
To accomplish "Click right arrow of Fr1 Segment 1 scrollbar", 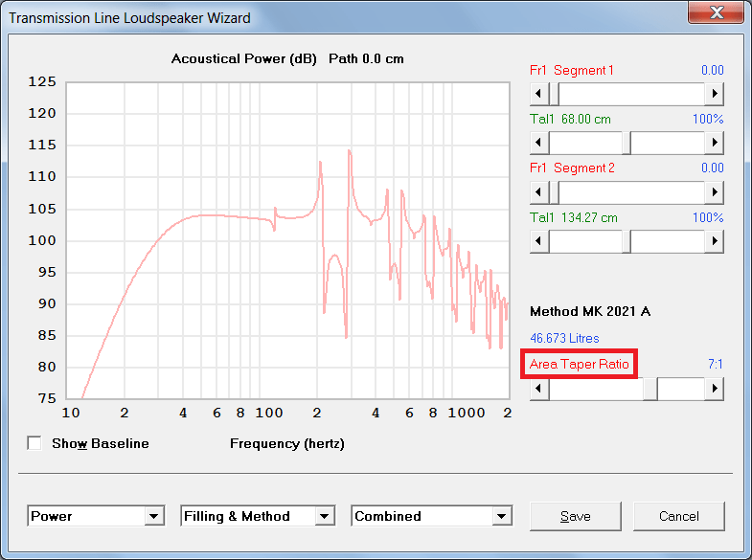I will coord(714,94).
